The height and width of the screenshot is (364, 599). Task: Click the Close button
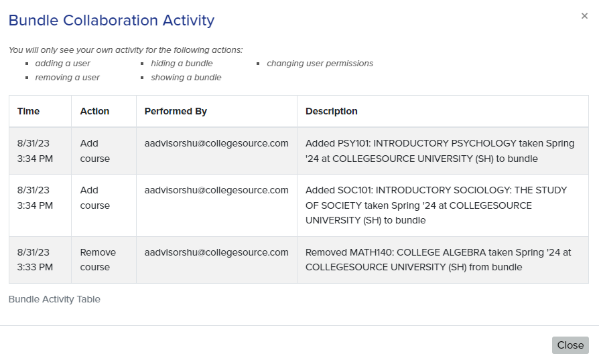click(x=570, y=345)
